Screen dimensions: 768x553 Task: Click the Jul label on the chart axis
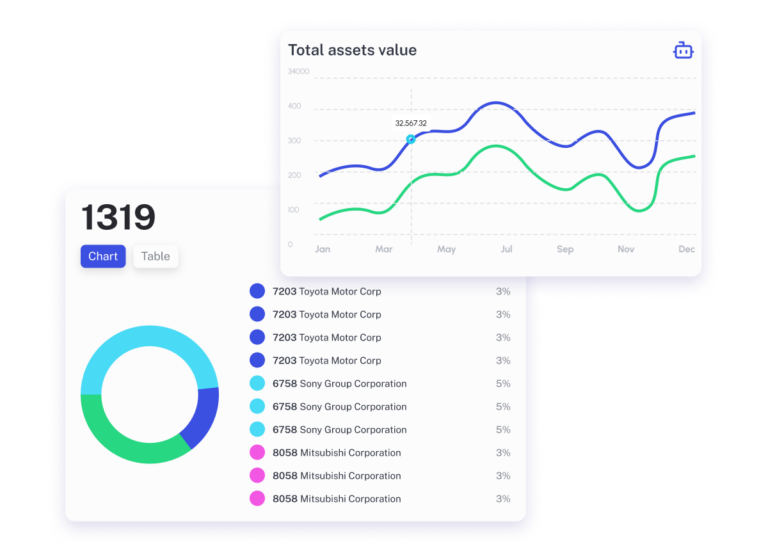click(506, 249)
